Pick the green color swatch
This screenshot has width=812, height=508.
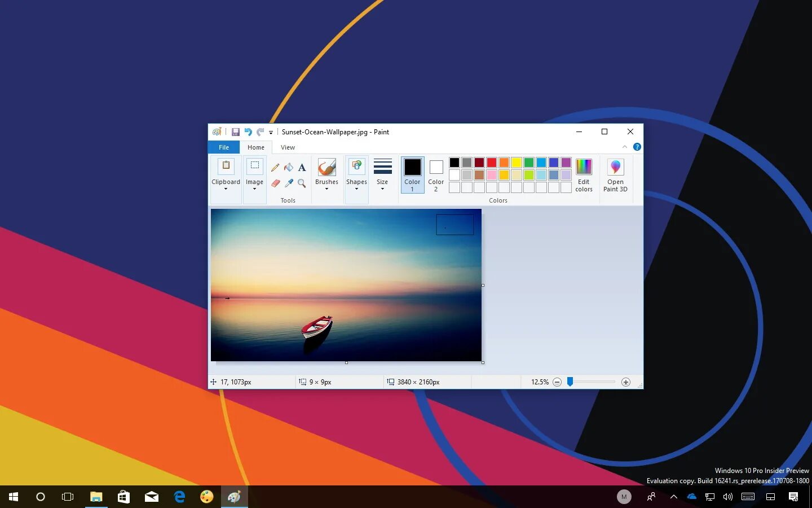click(x=529, y=163)
